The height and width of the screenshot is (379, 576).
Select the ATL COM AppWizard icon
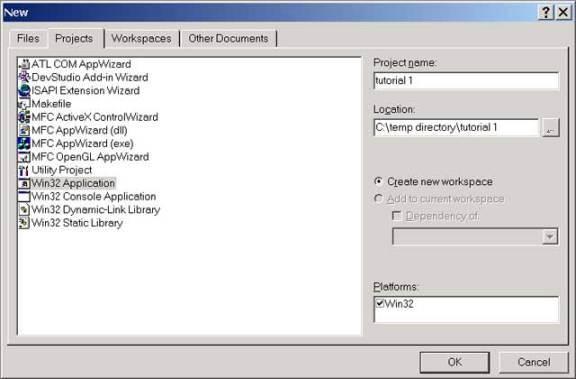coord(24,64)
